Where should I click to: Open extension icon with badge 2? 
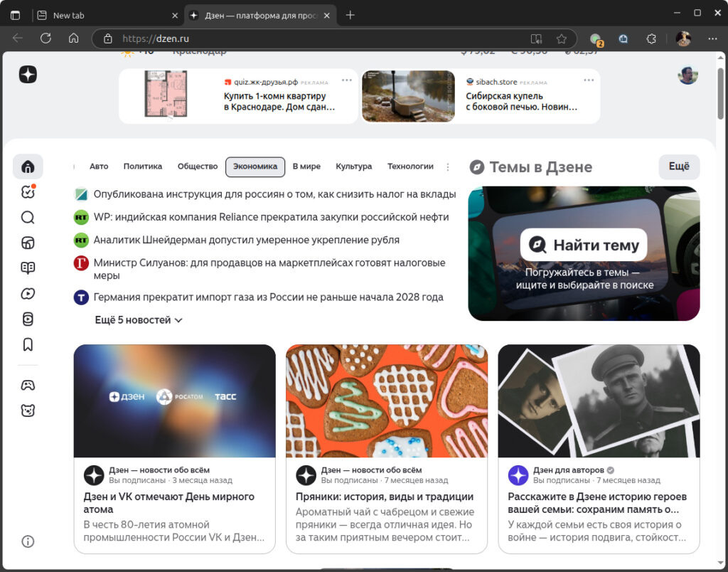click(596, 40)
